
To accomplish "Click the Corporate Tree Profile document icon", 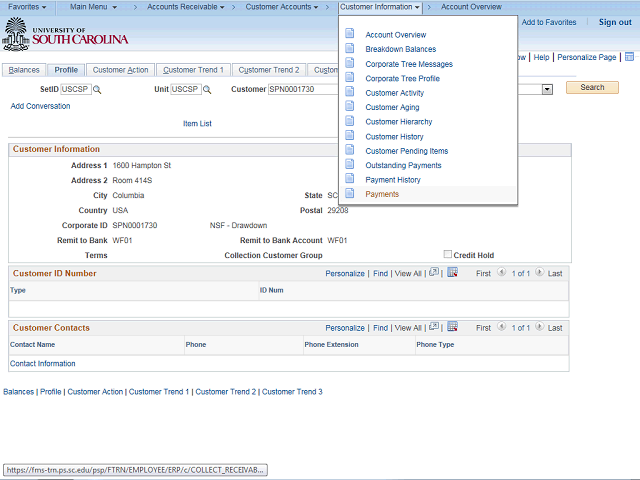I will (x=350, y=77).
